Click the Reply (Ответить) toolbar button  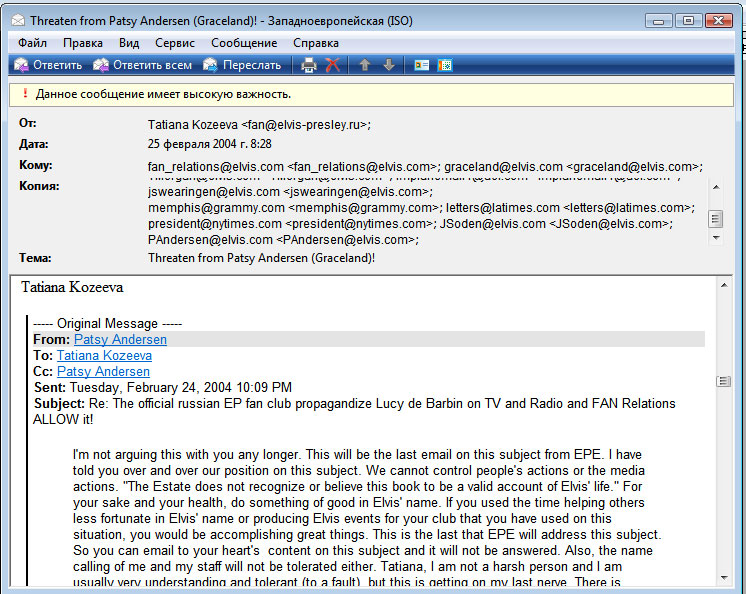48,65
